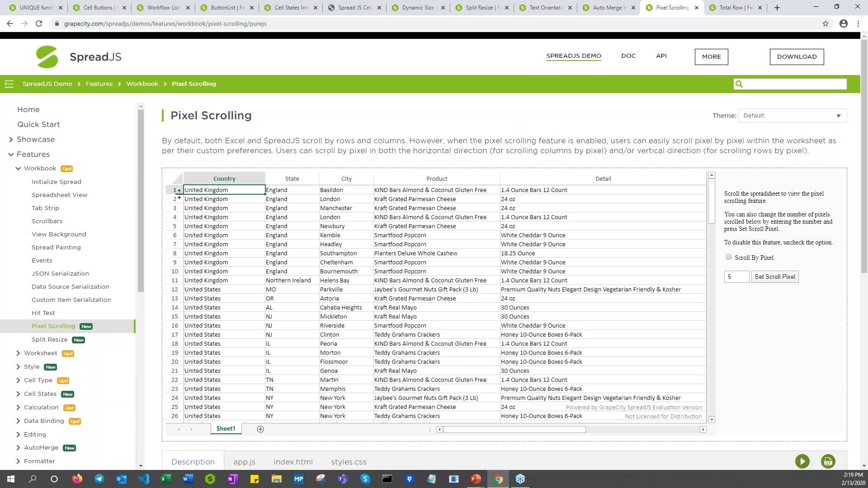The width and height of the screenshot is (868, 488).
Task: Open Skype from the taskbar
Action: (x=365, y=479)
